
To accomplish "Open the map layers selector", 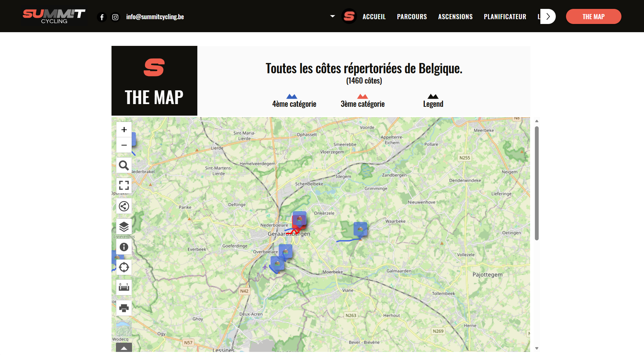I will [x=124, y=227].
